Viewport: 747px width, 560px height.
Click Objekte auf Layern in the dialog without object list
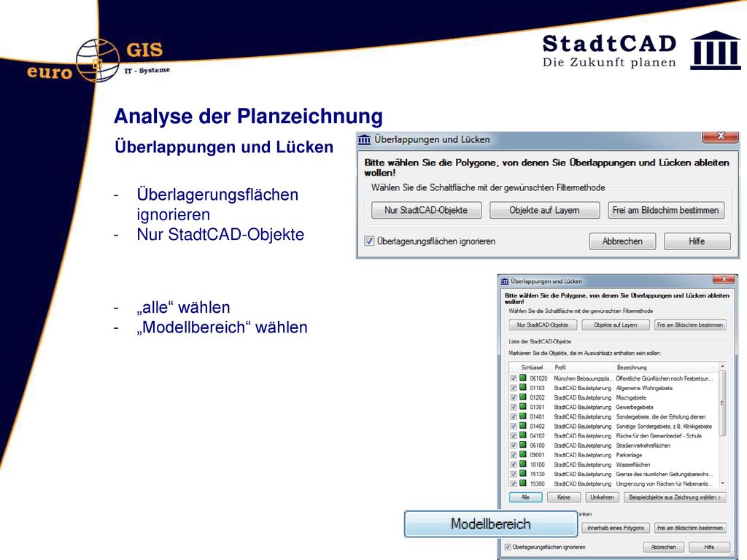click(544, 210)
